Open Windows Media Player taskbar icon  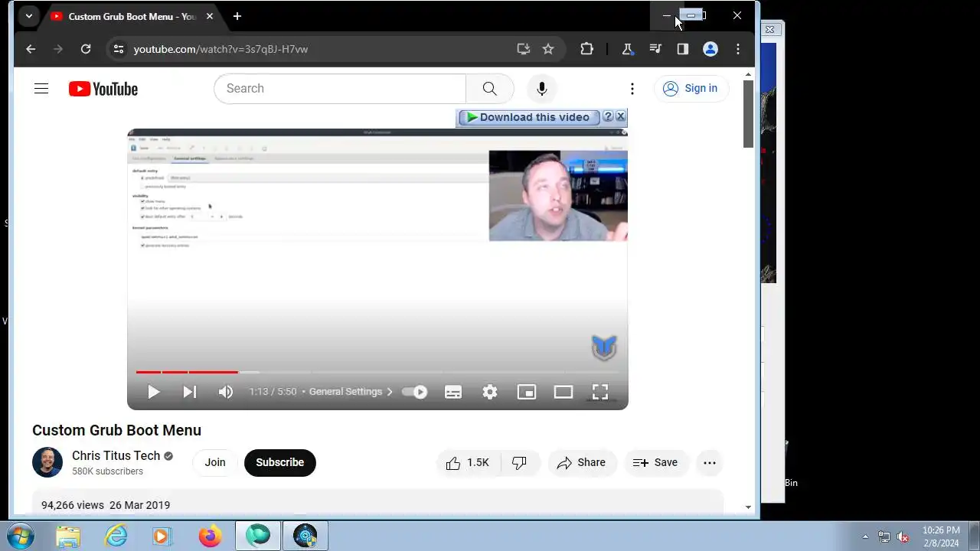[162, 536]
